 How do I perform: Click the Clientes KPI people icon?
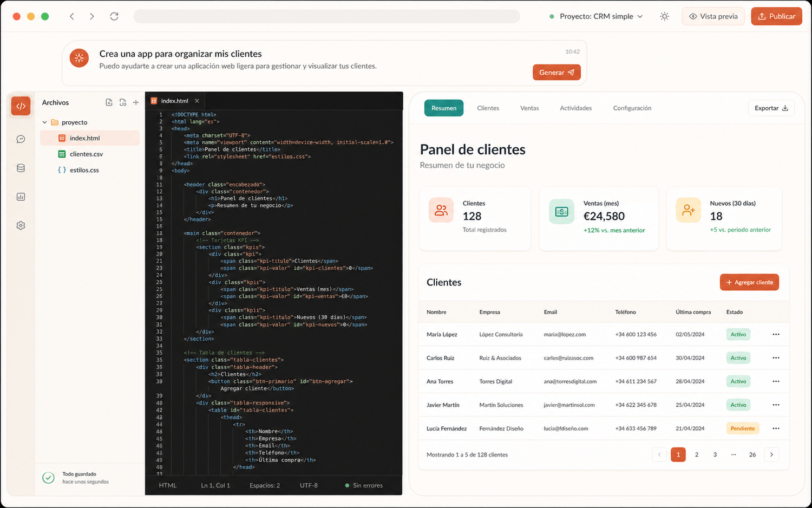[x=441, y=211]
